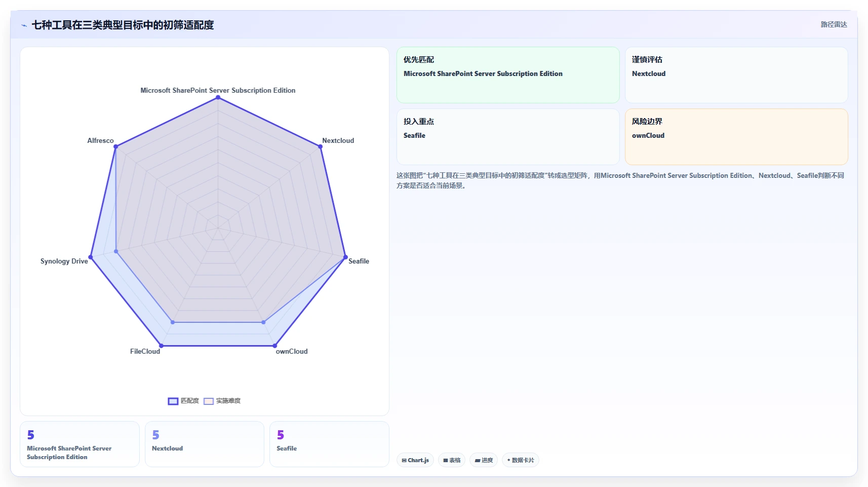Click the Nextcloud data point on radar

coord(320,146)
